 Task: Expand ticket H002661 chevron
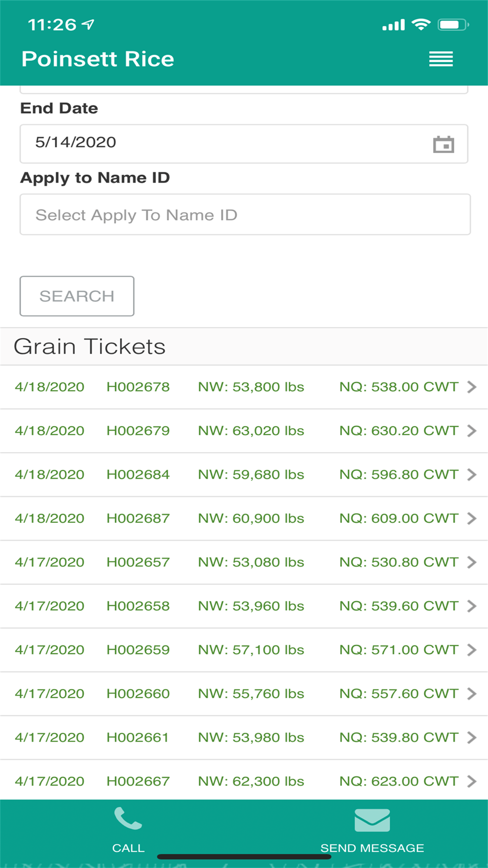pos(471,738)
